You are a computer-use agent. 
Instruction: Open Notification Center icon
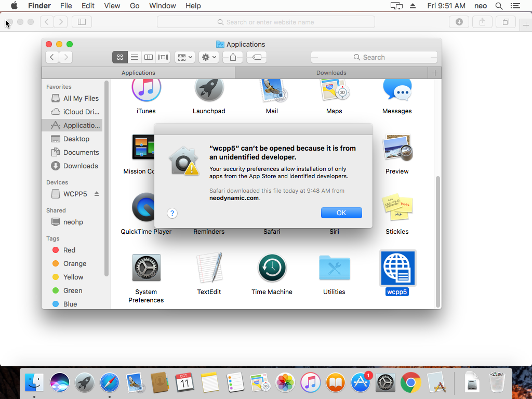click(x=515, y=6)
